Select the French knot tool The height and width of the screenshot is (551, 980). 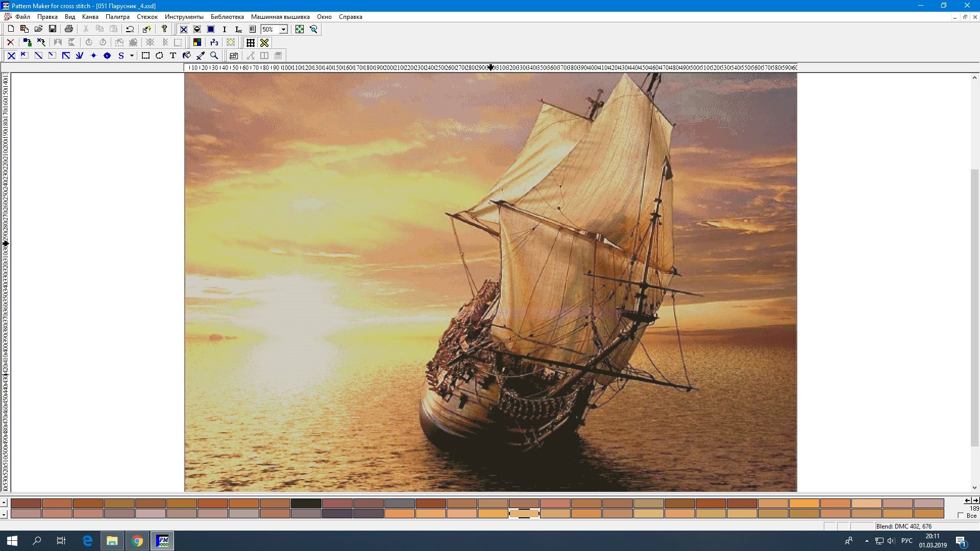pyautogui.click(x=93, y=56)
